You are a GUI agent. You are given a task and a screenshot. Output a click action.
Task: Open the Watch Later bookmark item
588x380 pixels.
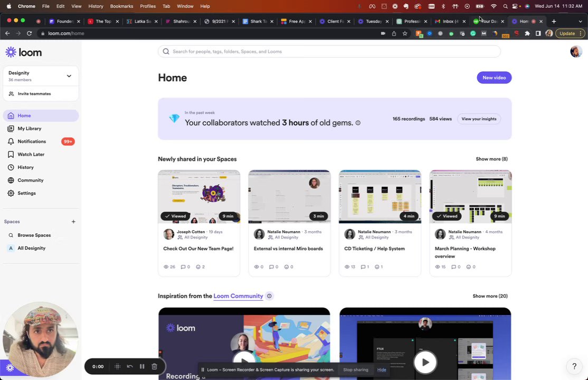point(41,154)
